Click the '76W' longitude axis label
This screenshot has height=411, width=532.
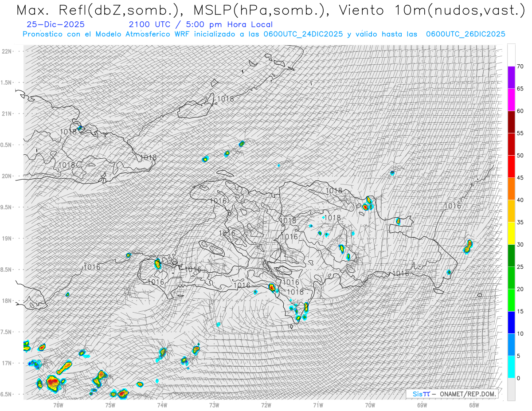point(58,405)
